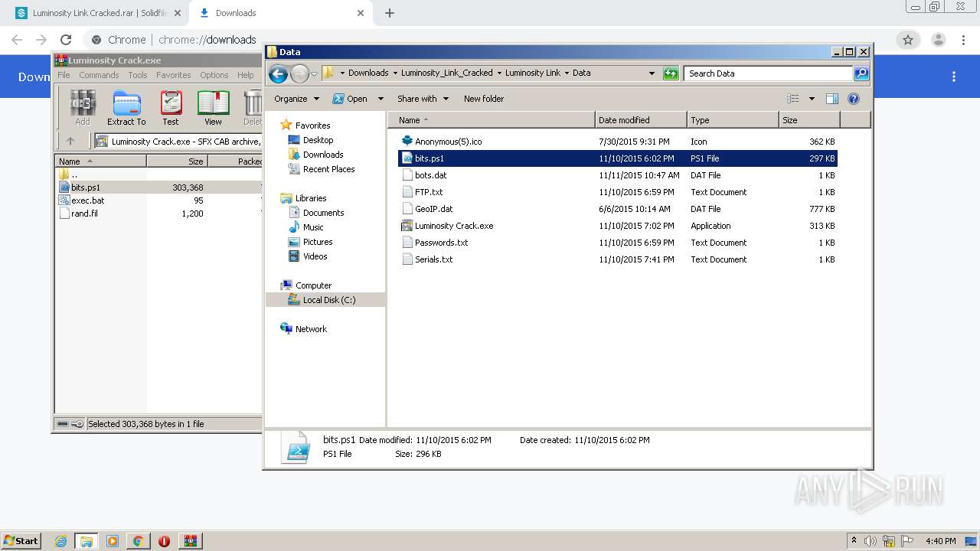
Task: Click the Search Data input field
Action: 768,73
